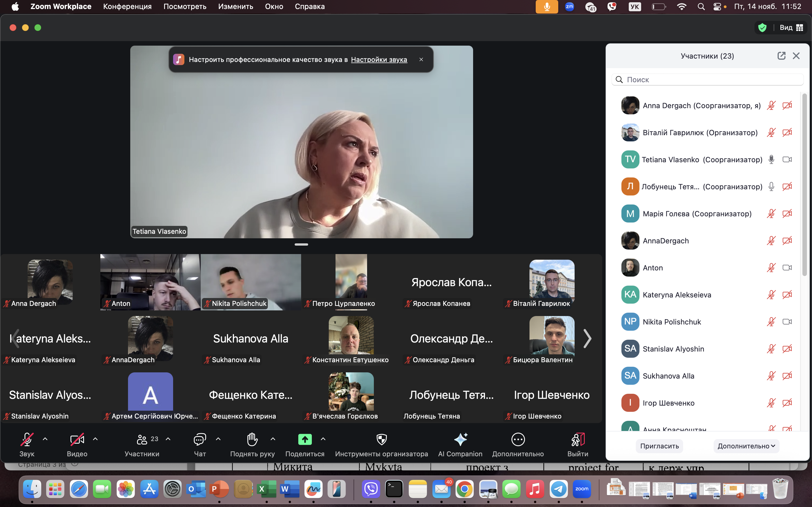Open the Chat panel icon
812x507 pixels.
[x=200, y=439]
